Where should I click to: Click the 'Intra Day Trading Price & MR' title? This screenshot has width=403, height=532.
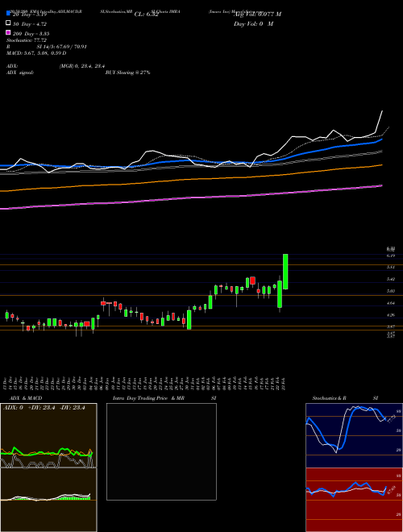[148, 398]
